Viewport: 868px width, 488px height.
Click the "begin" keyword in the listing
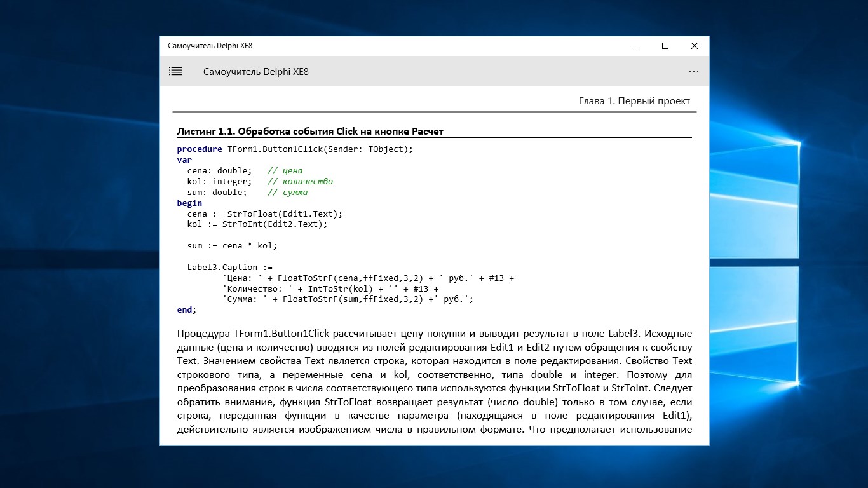tap(189, 203)
